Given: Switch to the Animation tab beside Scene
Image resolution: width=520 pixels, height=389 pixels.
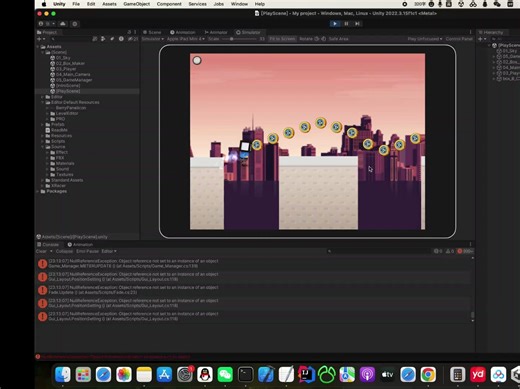Looking at the screenshot, I should 183,32.
